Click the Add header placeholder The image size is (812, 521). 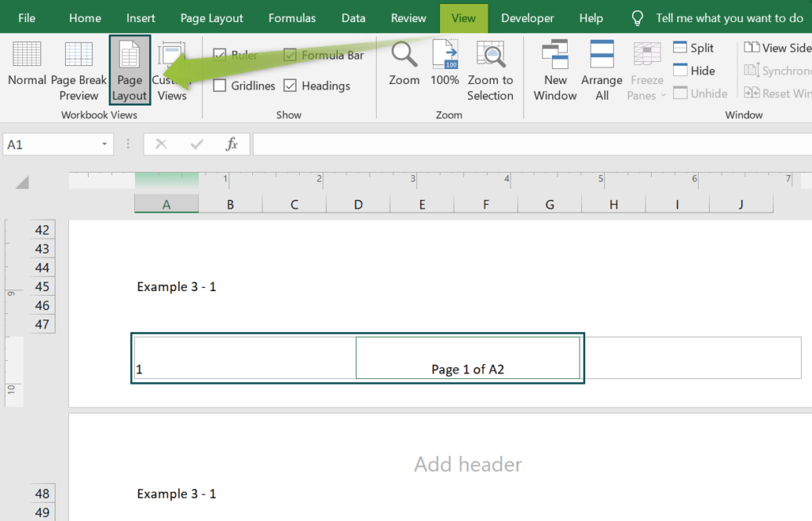467,464
